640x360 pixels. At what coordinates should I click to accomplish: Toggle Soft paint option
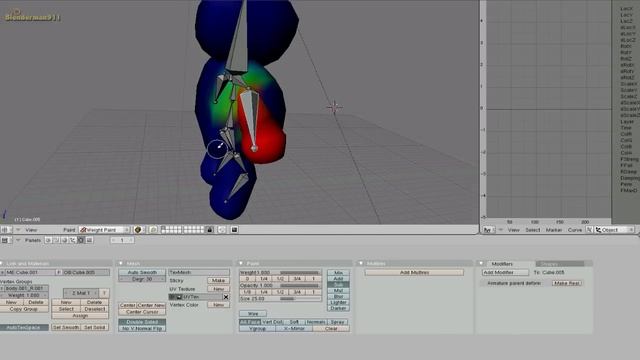[294, 322]
